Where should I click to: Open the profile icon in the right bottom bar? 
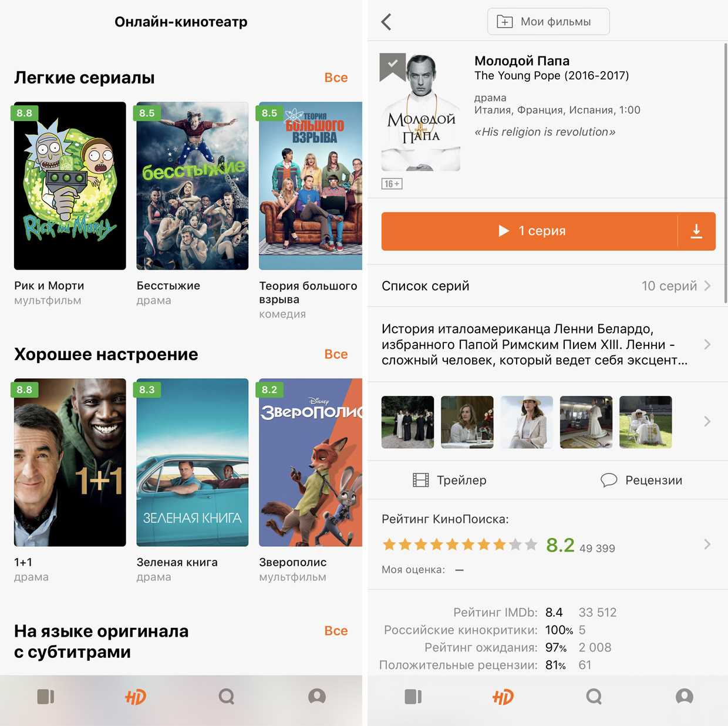[x=684, y=697]
